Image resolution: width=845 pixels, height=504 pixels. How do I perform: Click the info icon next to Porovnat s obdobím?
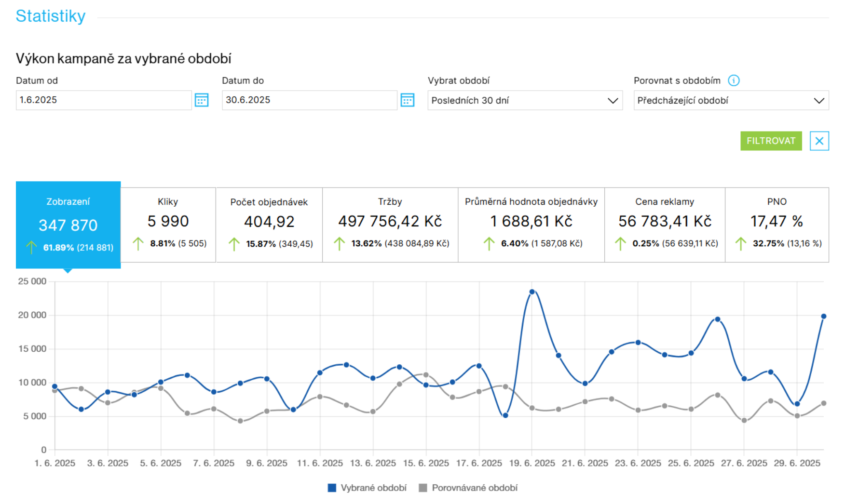[x=734, y=80]
